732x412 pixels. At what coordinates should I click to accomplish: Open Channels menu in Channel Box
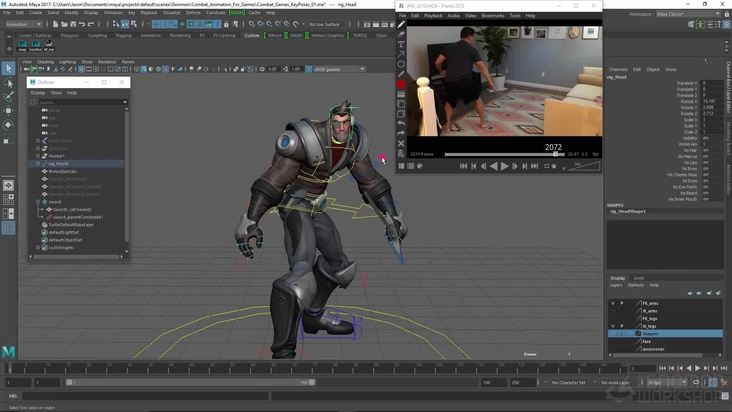(618, 70)
